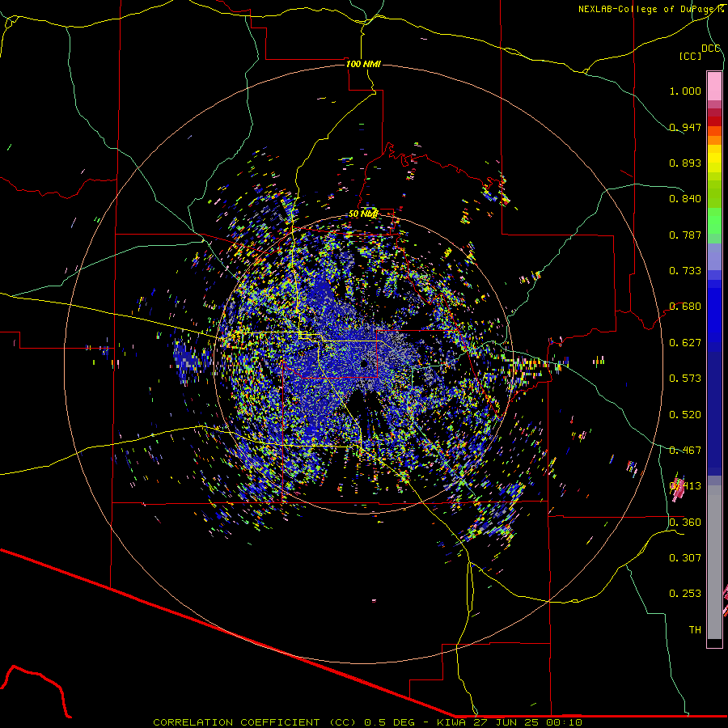Click the 0.893 legend value
The height and width of the screenshot is (728, 728).
685,163
